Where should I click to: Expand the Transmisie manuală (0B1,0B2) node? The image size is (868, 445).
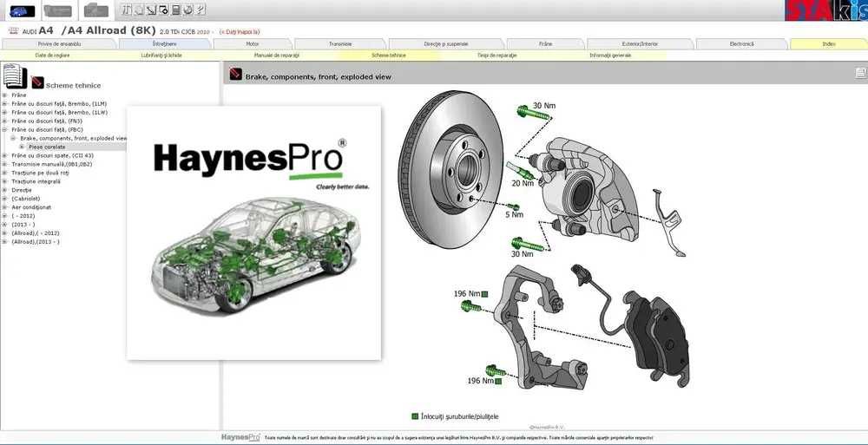click(x=4, y=164)
